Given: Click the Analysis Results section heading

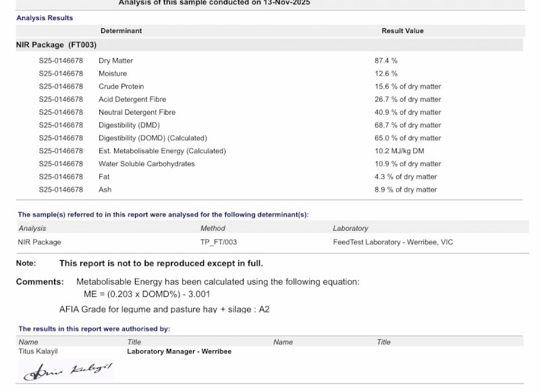Looking at the screenshot, I should point(45,18).
